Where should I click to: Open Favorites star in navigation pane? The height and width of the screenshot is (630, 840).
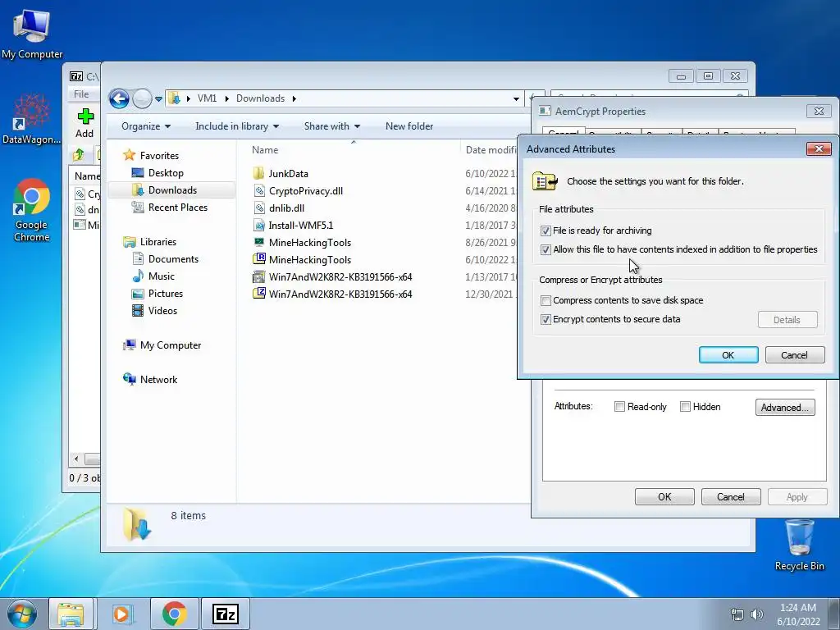pos(129,155)
